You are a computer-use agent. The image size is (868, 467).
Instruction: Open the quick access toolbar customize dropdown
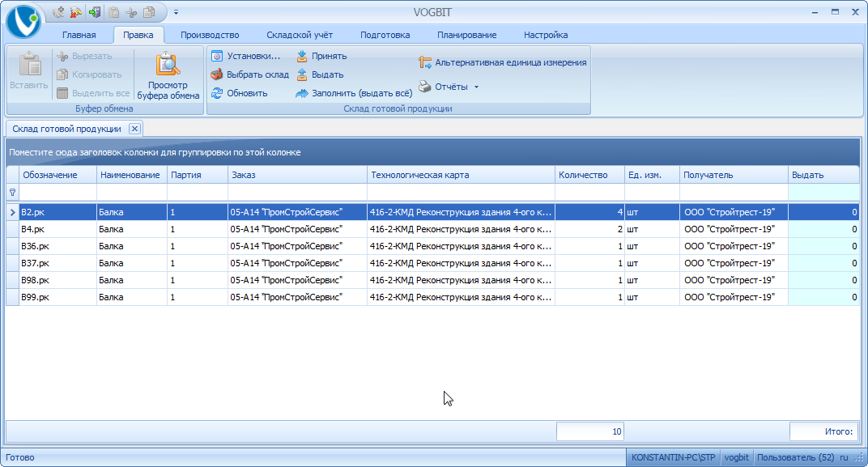tap(176, 12)
